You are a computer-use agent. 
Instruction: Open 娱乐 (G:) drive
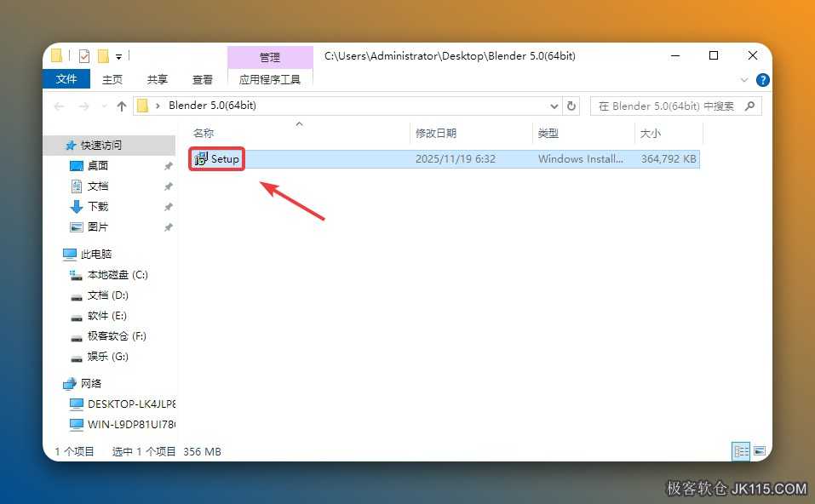[107, 357]
